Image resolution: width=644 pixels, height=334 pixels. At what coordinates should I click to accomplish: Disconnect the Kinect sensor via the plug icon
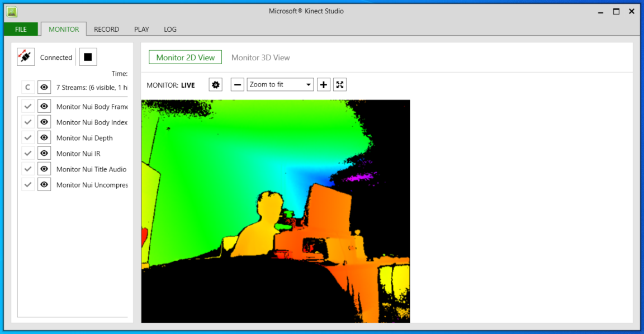click(x=26, y=56)
